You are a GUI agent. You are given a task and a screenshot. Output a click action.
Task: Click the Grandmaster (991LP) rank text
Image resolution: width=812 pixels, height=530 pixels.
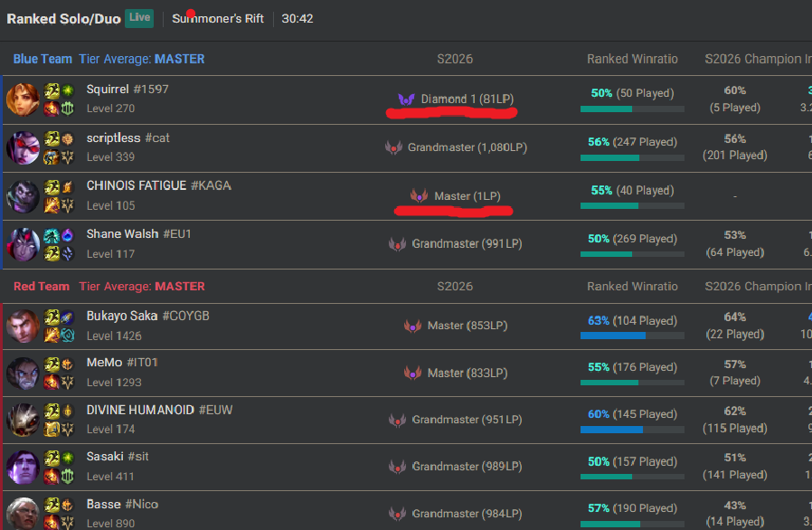click(467, 244)
